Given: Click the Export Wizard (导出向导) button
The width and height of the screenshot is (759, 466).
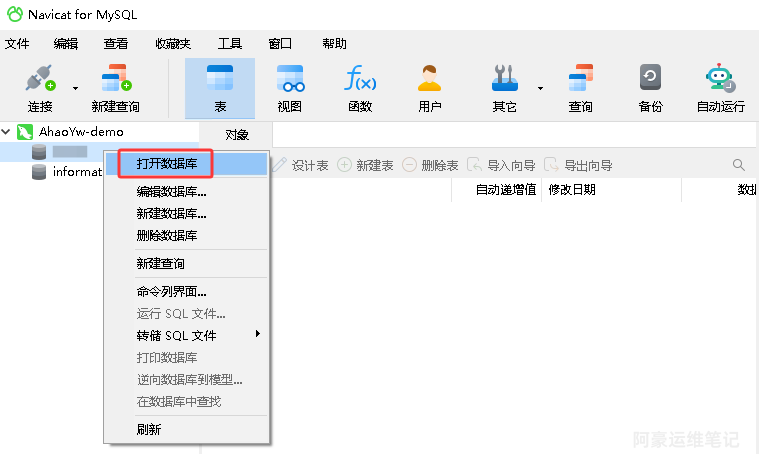Looking at the screenshot, I should [x=578, y=165].
